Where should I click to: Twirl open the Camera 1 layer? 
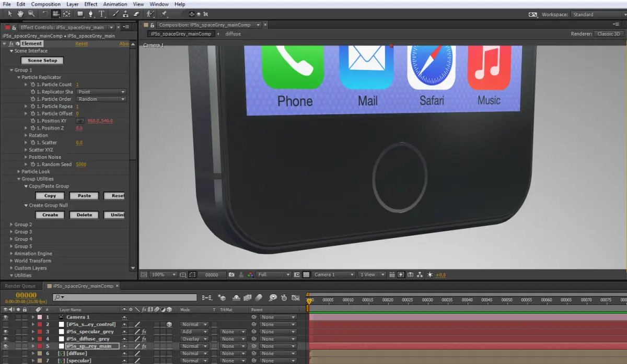(x=33, y=317)
